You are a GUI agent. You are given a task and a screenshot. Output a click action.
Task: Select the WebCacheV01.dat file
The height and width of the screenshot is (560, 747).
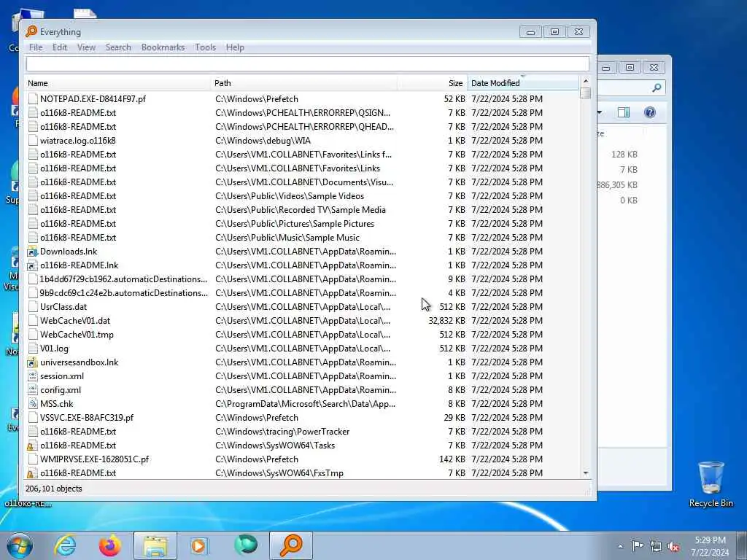(75, 321)
